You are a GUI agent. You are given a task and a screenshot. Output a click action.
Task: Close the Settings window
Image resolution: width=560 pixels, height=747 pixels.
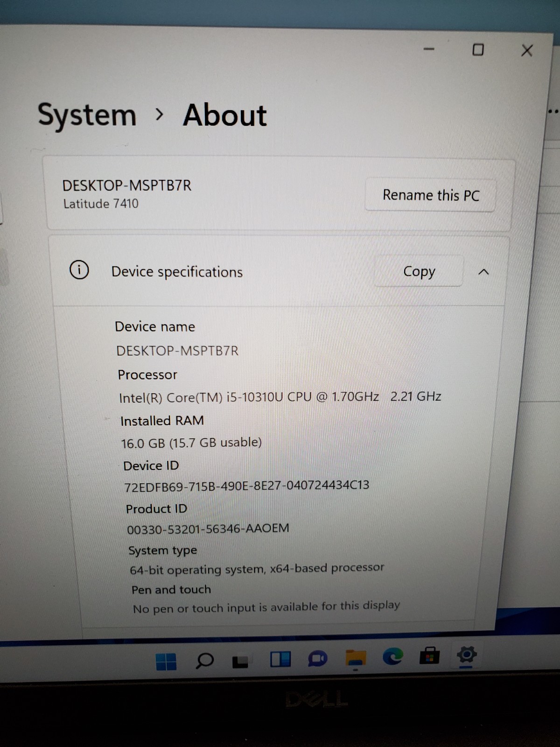527,50
